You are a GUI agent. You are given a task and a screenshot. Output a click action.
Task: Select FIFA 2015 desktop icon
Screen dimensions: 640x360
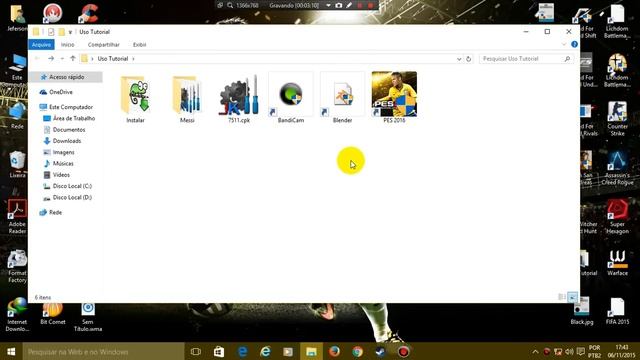click(617, 311)
